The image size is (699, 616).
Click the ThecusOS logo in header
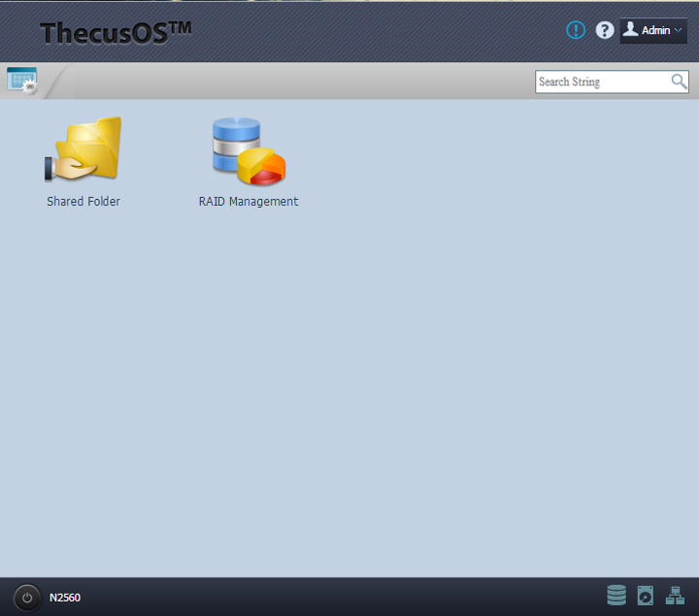[x=116, y=32]
